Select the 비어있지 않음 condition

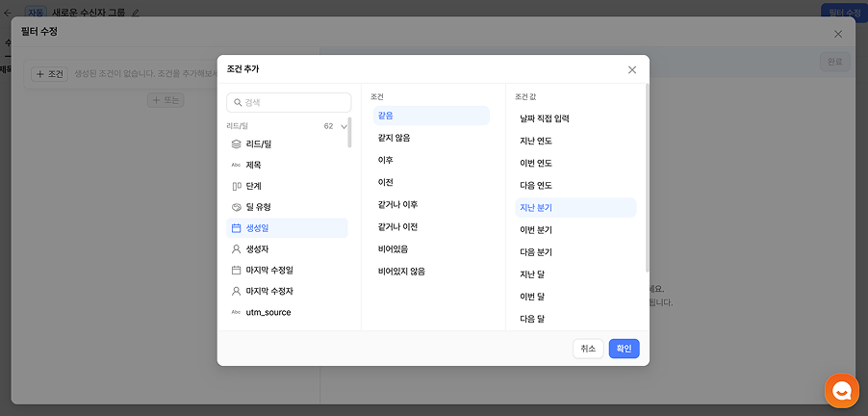pos(431,272)
